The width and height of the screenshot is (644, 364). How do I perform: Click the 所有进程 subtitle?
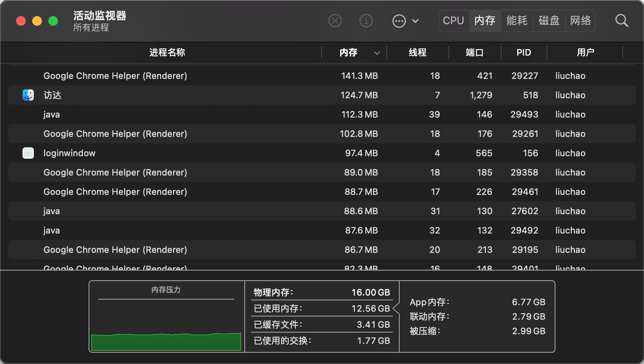[x=91, y=27]
